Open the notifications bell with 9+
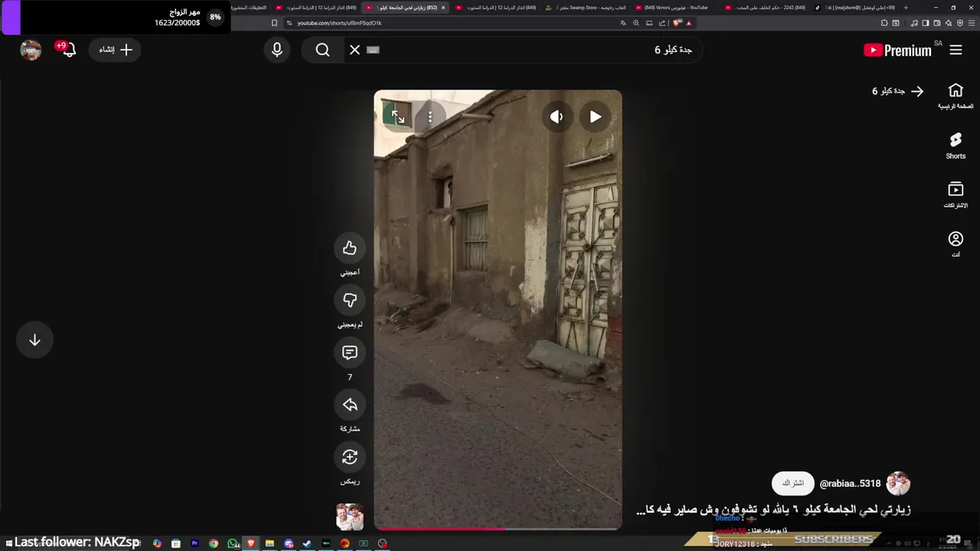 tap(67, 50)
